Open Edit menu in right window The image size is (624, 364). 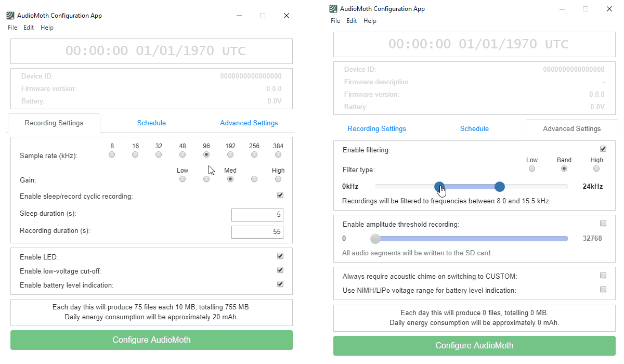[352, 21]
